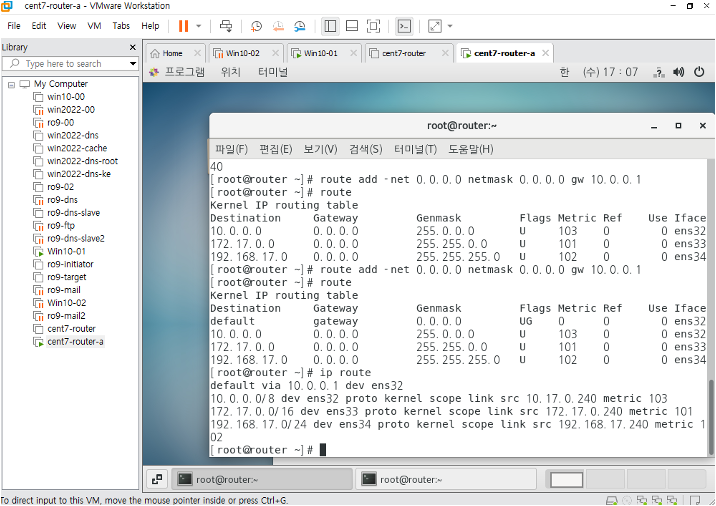Screen dimensions: 716x506
Task: Select ro9-initiator in the library
Action: pyautogui.click(x=70, y=264)
